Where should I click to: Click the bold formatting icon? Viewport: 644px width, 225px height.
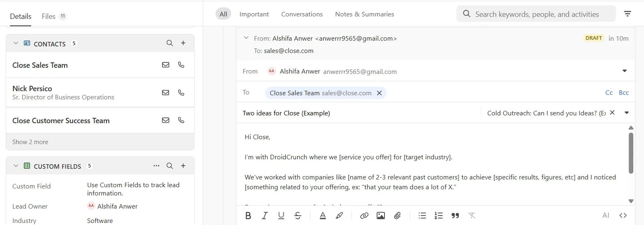pyautogui.click(x=248, y=216)
